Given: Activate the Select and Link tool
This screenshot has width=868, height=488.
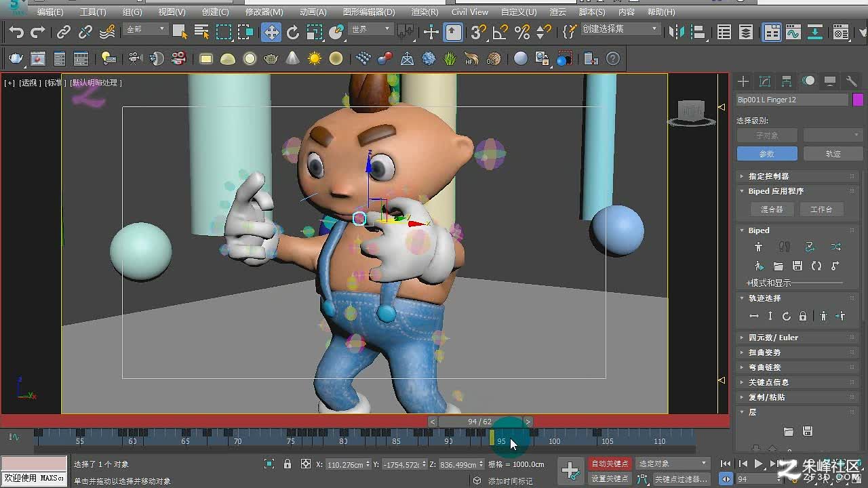Looking at the screenshot, I should 64,32.
